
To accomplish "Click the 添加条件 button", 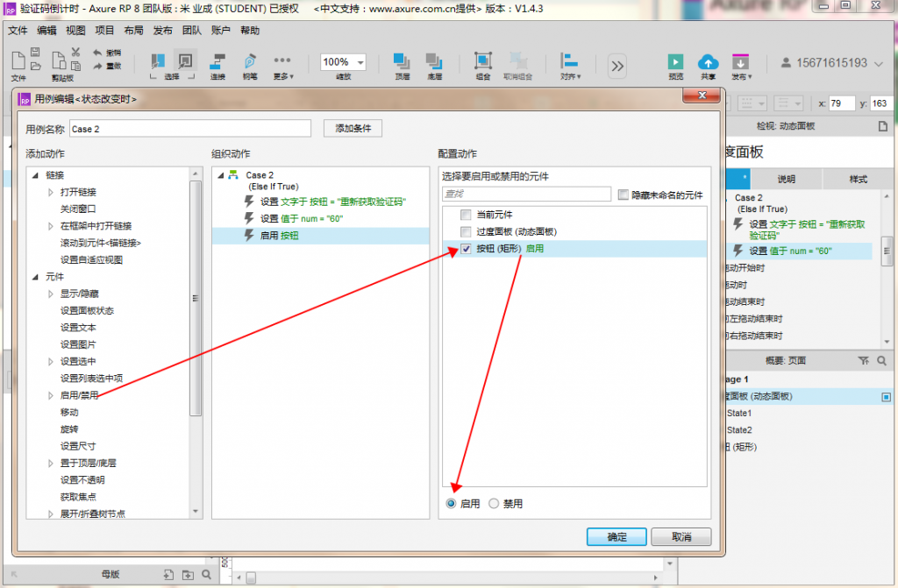I will pos(353,129).
